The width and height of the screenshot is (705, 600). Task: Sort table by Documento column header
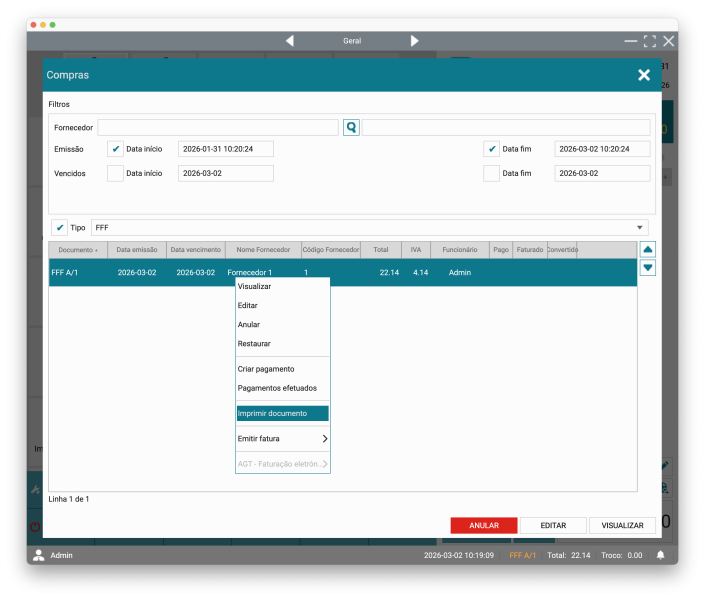coord(77,250)
